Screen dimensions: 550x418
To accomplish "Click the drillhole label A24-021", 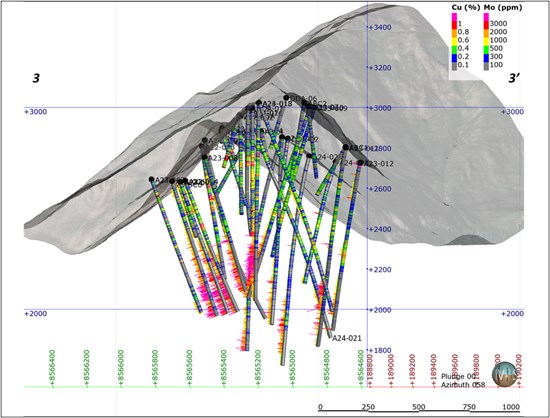I will click(347, 338).
